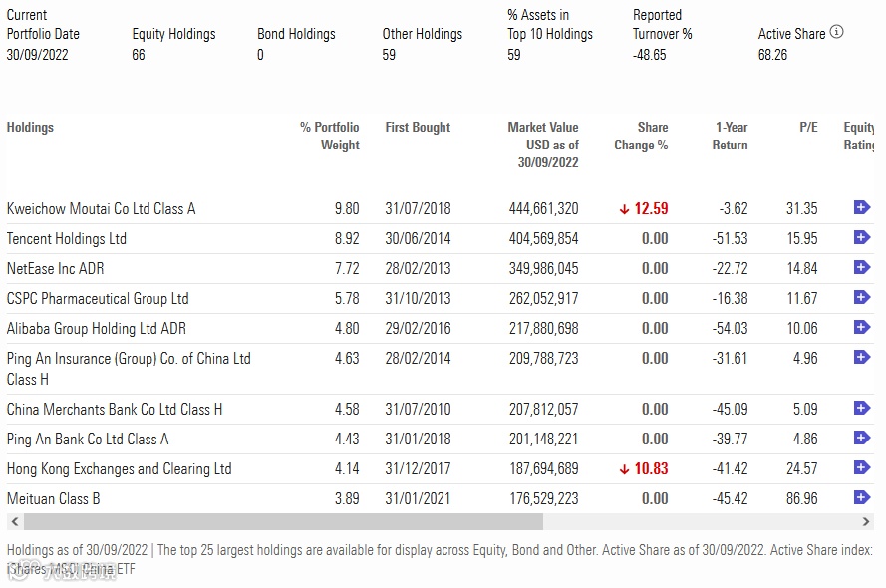The height and width of the screenshot is (588, 886).
Task: Click the plus icon for Hong Kong Exchanges
Action: click(x=862, y=468)
